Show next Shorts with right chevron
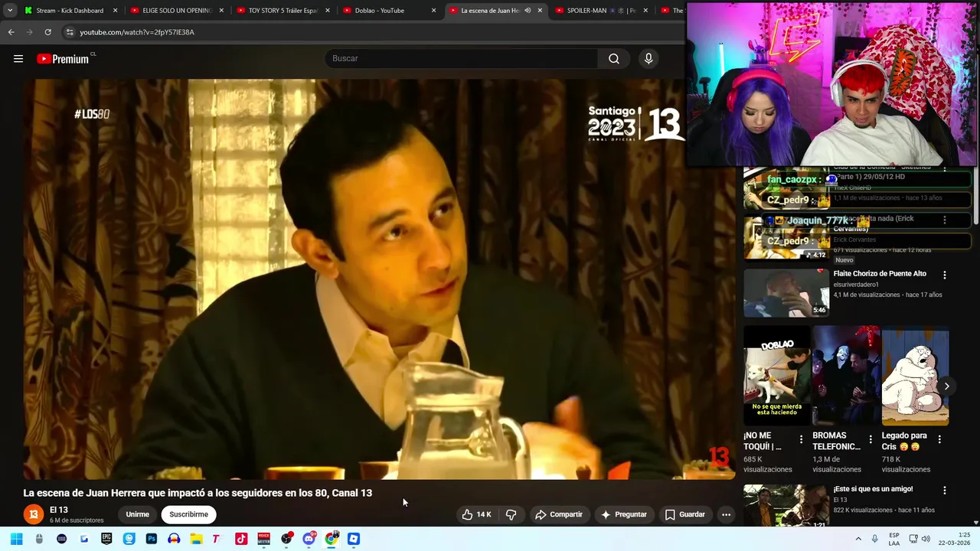The width and height of the screenshot is (980, 551). click(x=946, y=386)
